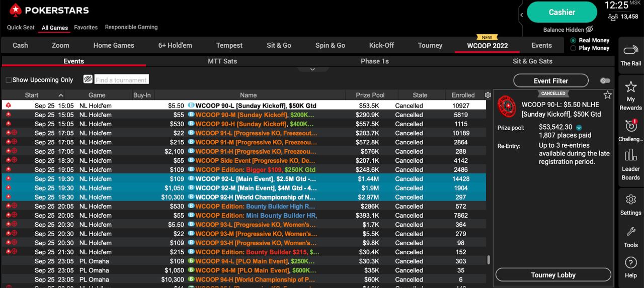Expand the filter panel chevron below tabs

point(312,69)
